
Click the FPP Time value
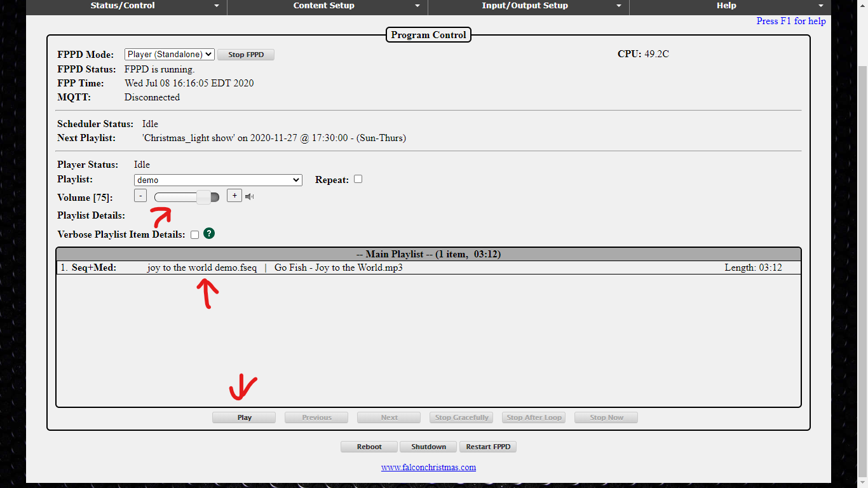189,83
